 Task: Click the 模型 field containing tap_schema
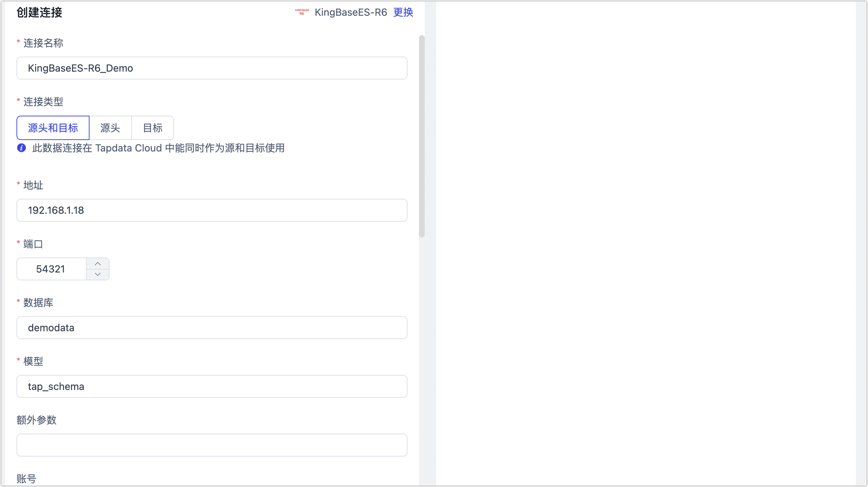212,386
